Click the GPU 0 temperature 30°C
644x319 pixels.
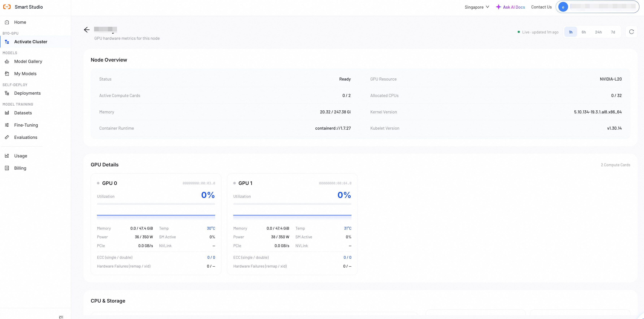(211, 228)
